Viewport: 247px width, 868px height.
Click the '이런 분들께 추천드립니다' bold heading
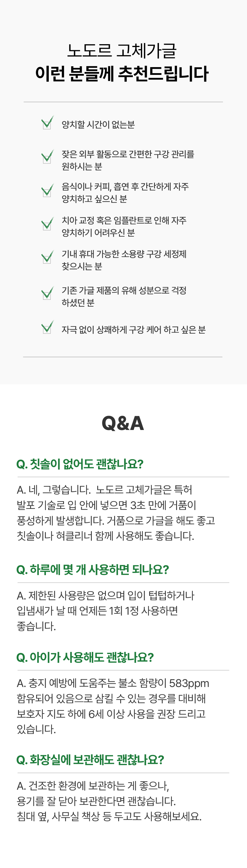click(122, 74)
